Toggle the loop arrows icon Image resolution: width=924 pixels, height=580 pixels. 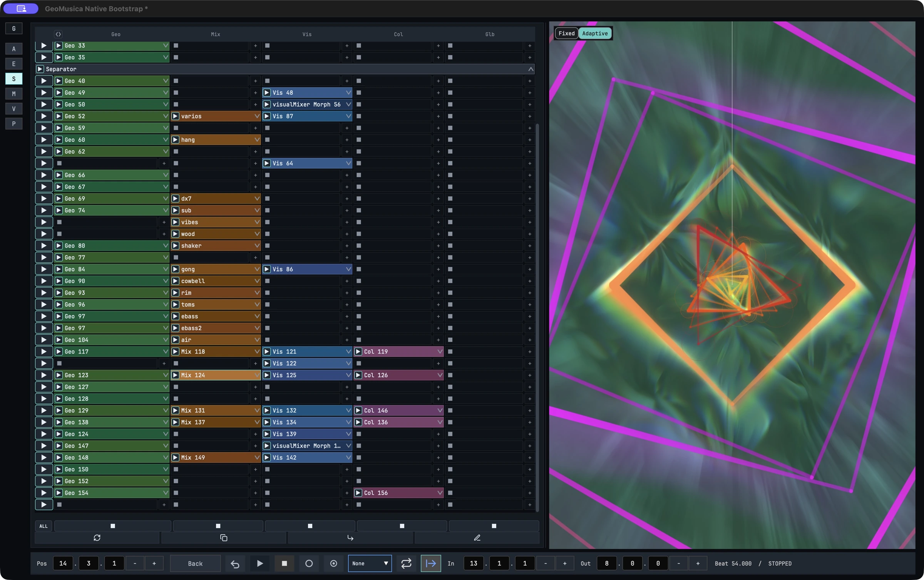pos(406,563)
